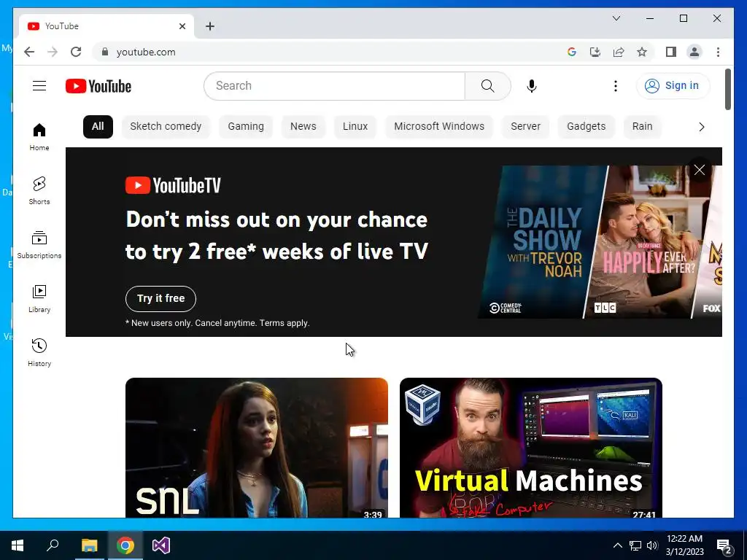
Task: Open History from the sidebar
Action: coord(39,352)
